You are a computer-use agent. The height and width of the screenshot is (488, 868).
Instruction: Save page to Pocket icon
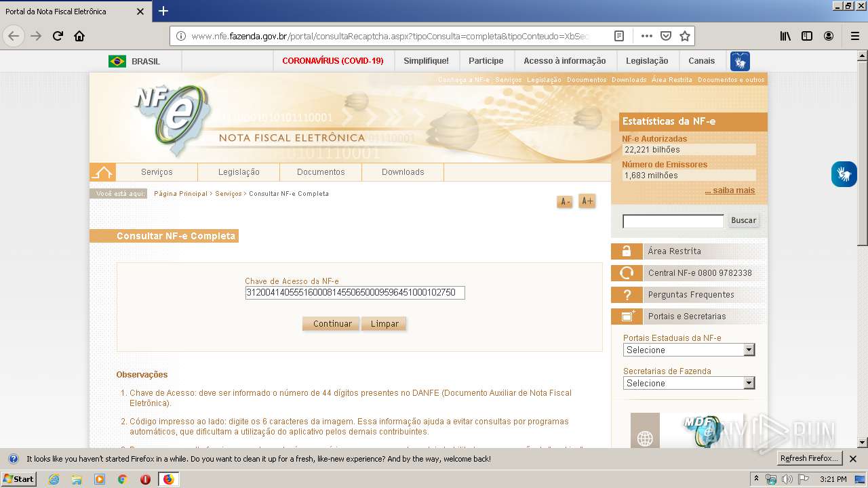(666, 36)
